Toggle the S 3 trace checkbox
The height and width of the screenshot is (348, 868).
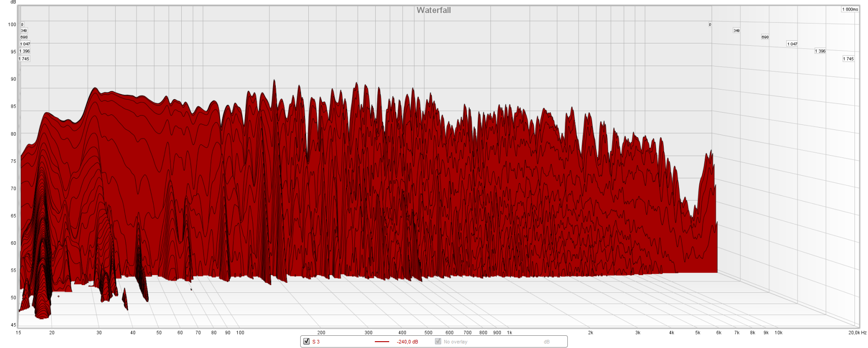[x=307, y=341]
